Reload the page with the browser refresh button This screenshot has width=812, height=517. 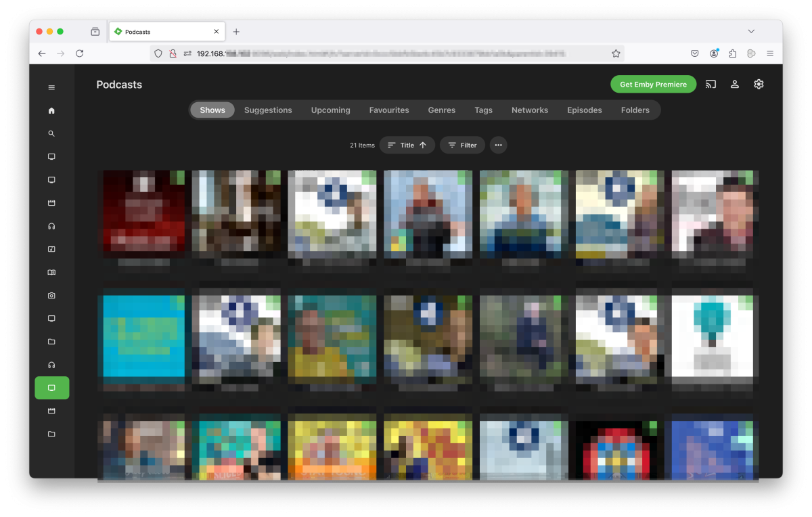pos(80,53)
